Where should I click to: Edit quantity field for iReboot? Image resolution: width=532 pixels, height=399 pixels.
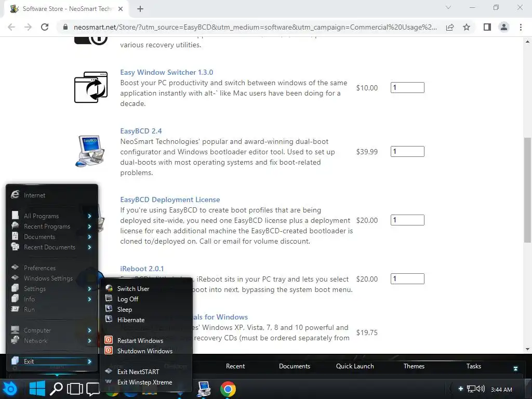coord(407,278)
